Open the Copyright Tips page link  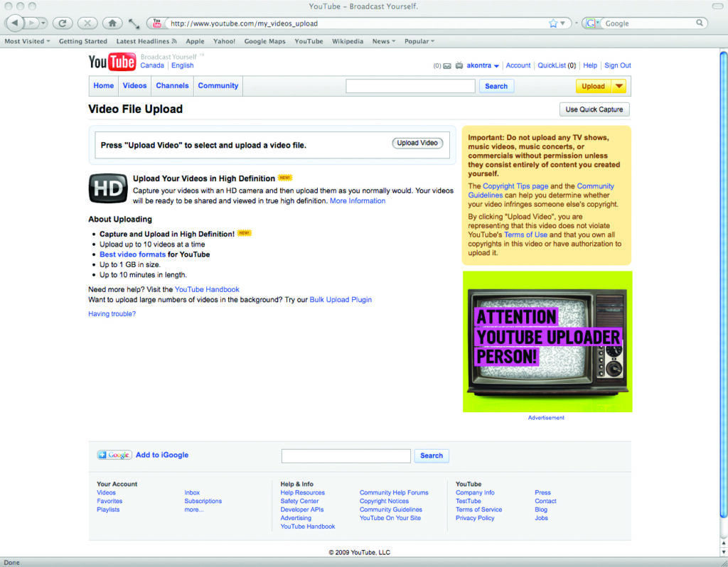click(x=515, y=186)
